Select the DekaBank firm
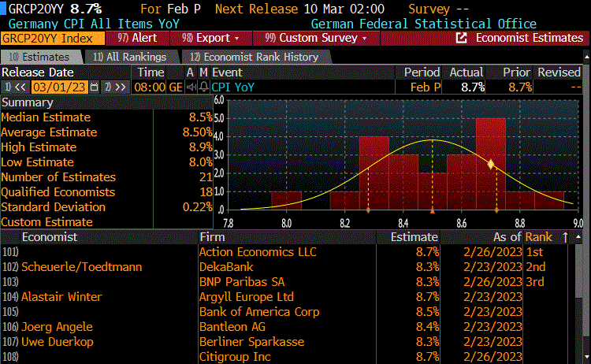Image resolution: width=591 pixels, height=364 pixels. (x=226, y=267)
